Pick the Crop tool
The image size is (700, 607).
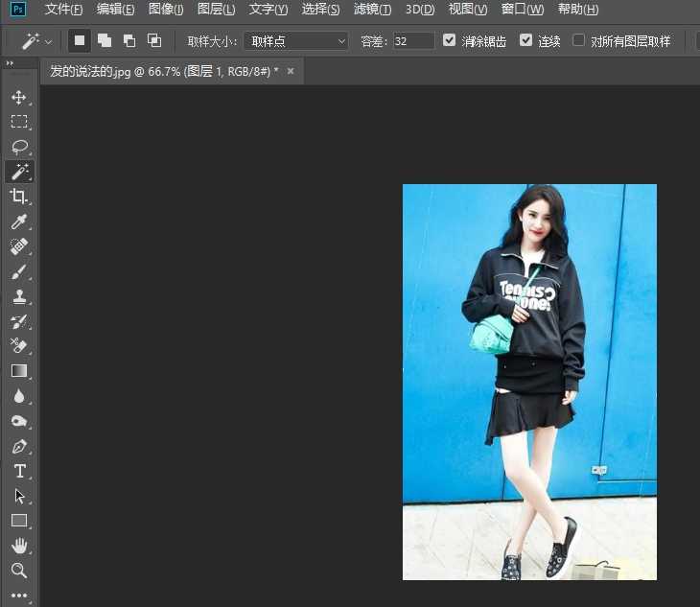[x=18, y=197]
